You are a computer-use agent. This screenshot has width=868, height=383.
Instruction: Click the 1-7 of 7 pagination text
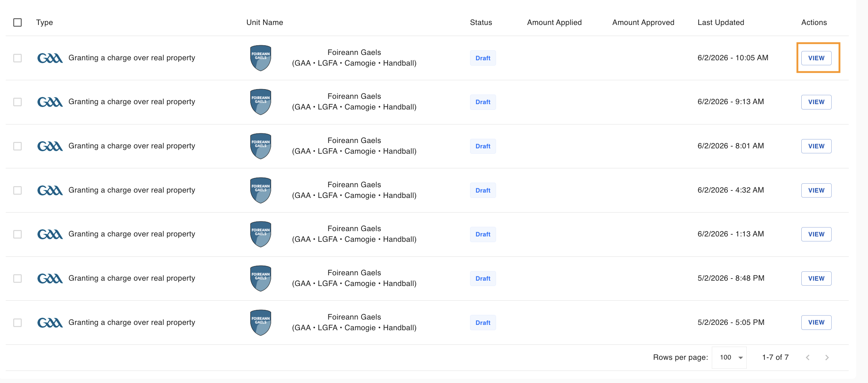point(775,357)
